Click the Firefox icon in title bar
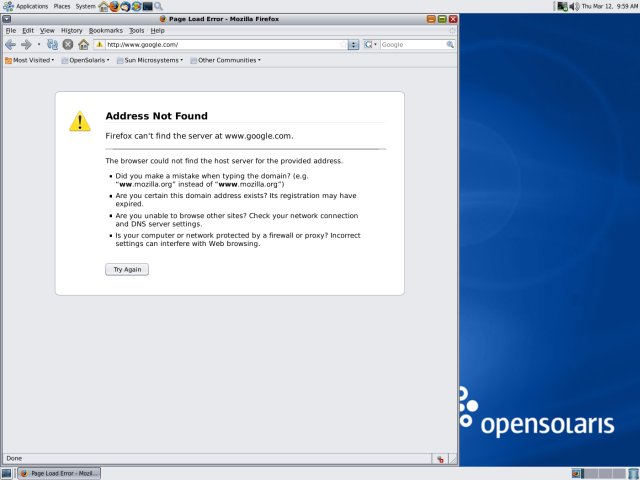This screenshot has width=640, height=480. click(x=163, y=19)
